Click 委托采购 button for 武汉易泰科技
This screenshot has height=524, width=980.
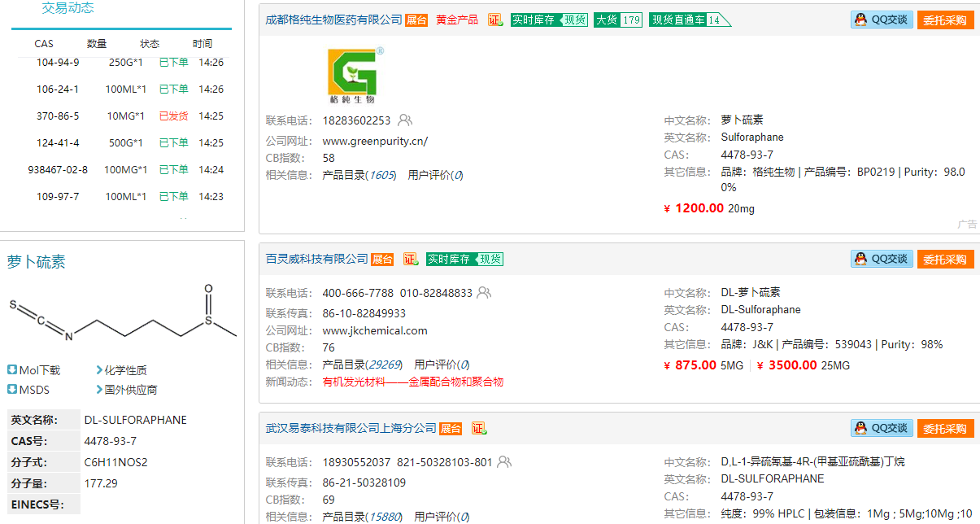(945, 428)
